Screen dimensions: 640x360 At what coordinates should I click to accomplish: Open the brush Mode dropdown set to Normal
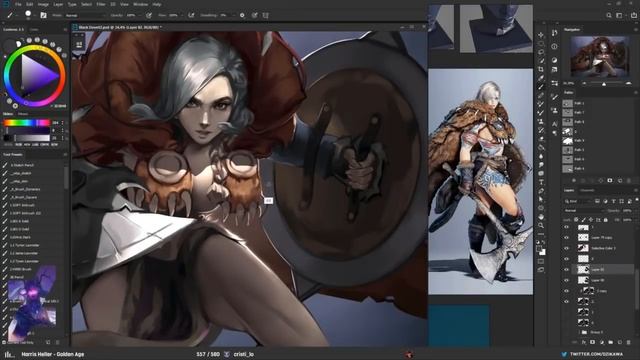[85, 15]
